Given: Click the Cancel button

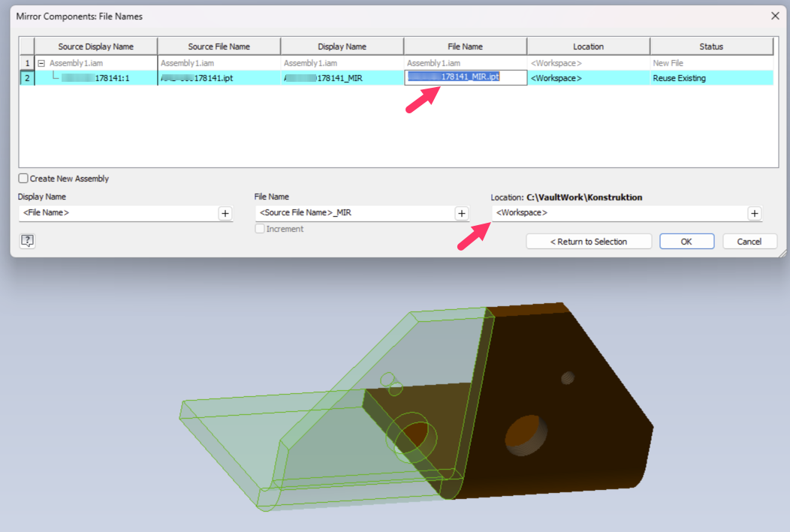Looking at the screenshot, I should pyautogui.click(x=749, y=242).
